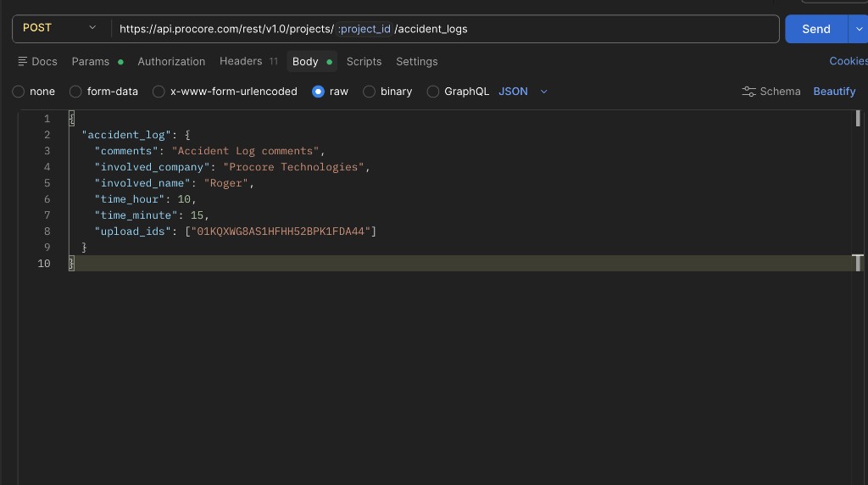This screenshot has width=868, height=485.
Task: Select the form-data radio button
Action: 75,92
